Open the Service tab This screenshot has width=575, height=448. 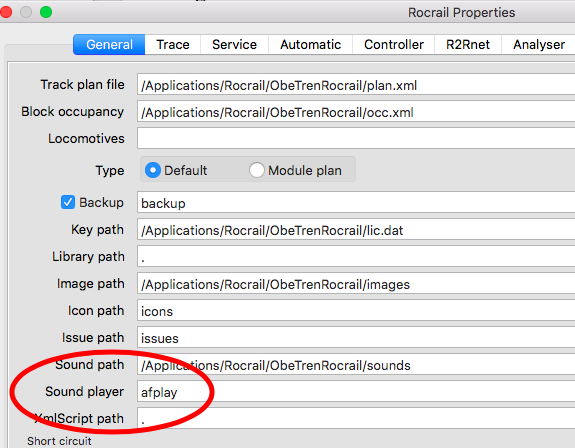pyautogui.click(x=234, y=45)
